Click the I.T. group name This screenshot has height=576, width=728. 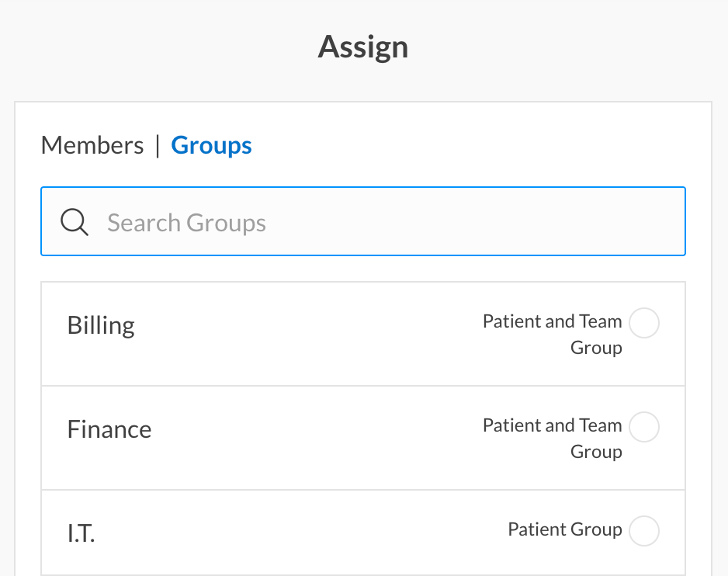[x=81, y=533]
